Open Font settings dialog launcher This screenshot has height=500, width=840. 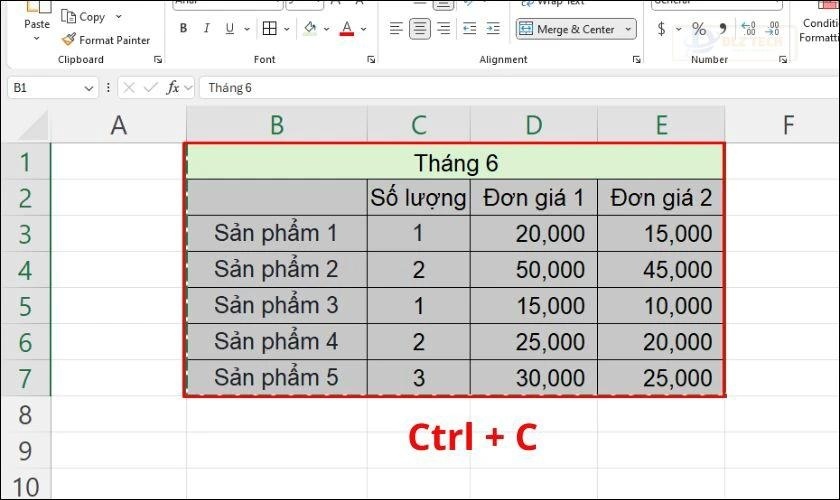[x=371, y=59]
